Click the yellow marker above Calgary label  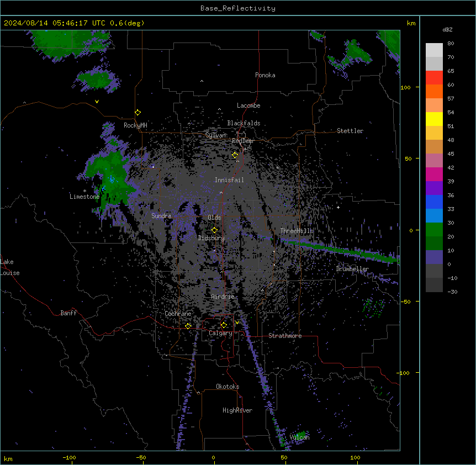[x=224, y=325]
